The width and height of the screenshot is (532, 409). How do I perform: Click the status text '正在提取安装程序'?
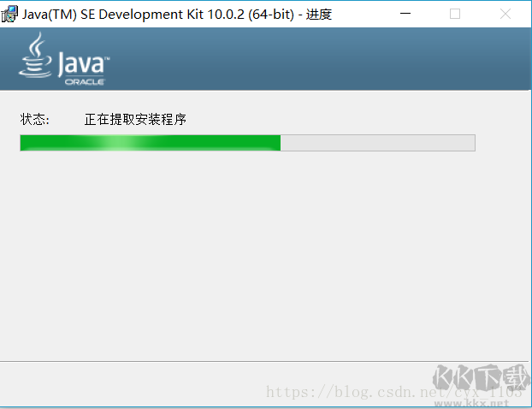tap(135, 120)
